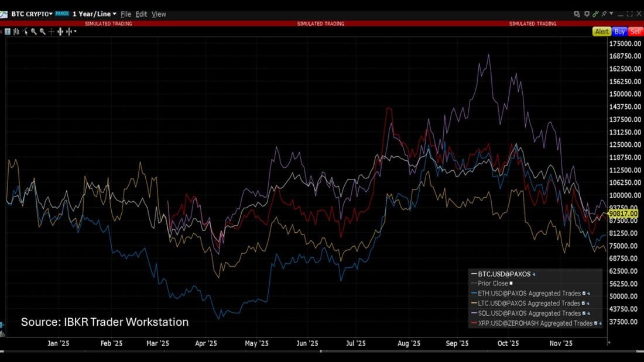Click the second magnifier zoom icon
644x362 pixels.
point(43,32)
